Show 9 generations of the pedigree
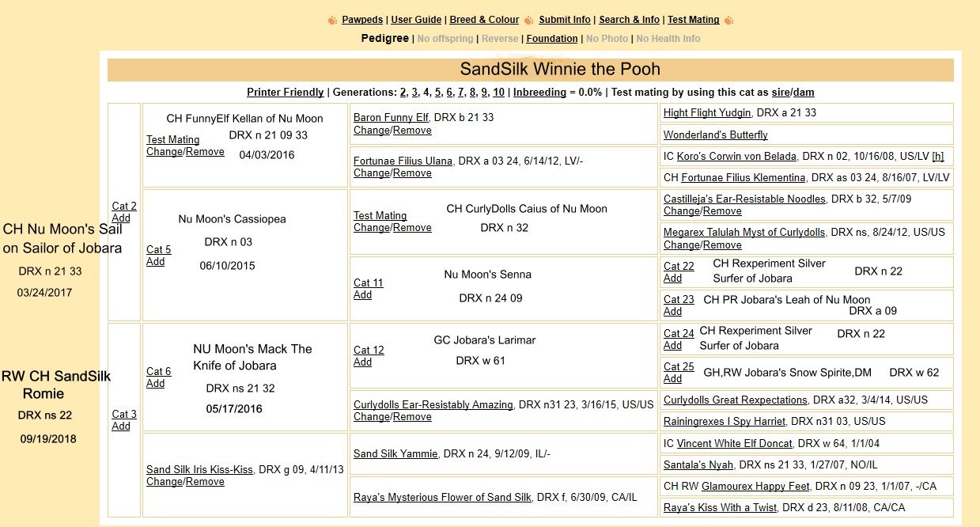The width and height of the screenshot is (980, 527). (485, 92)
